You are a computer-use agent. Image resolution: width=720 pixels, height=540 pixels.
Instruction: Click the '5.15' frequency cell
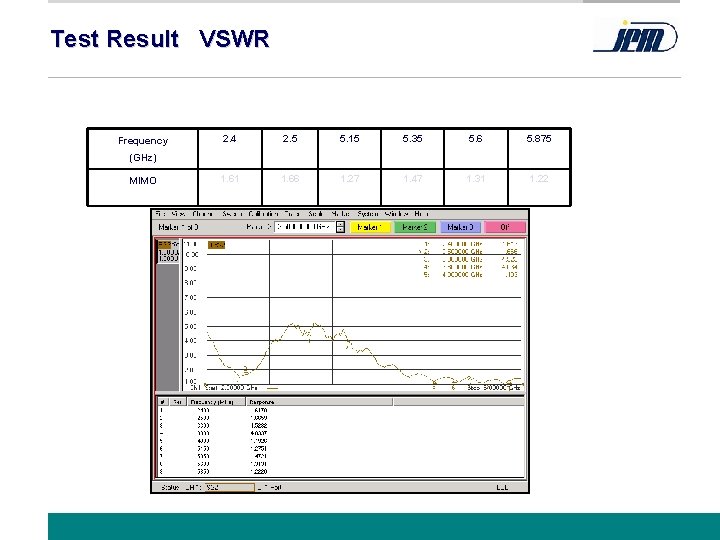[x=349, y=149]
